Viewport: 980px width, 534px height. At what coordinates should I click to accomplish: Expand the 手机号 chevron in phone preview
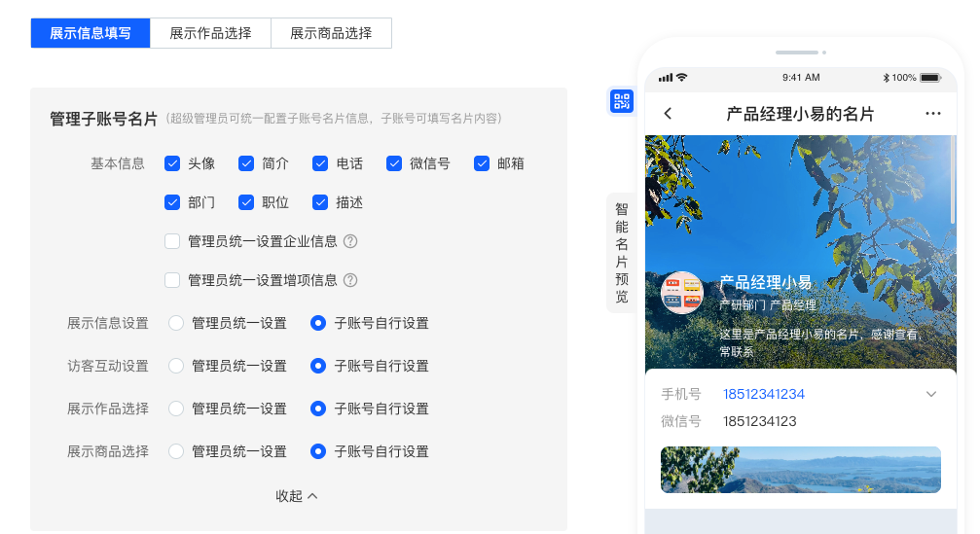click(x=931, y=394)
